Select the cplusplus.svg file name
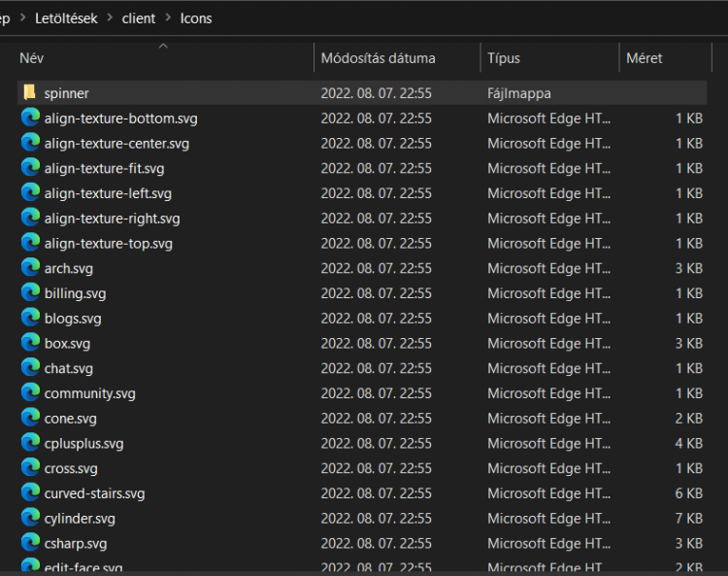This screenshot has width=728, height=576. pos(83,444)
